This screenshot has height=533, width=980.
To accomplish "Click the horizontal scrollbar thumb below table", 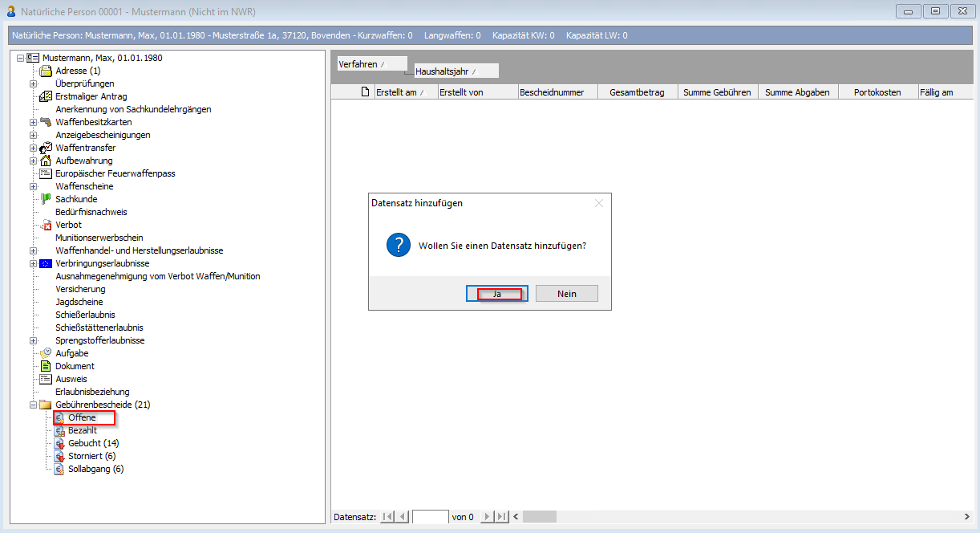I will (x=539, y=517).
